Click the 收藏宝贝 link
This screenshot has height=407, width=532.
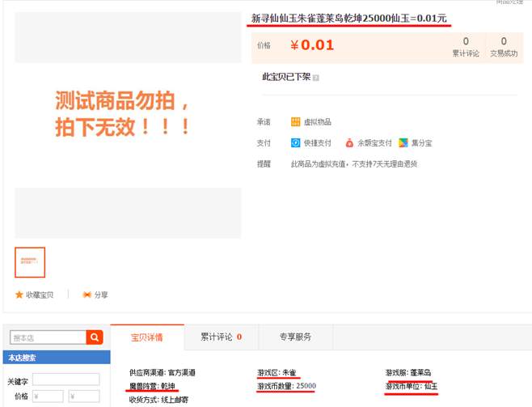[40, 295]
